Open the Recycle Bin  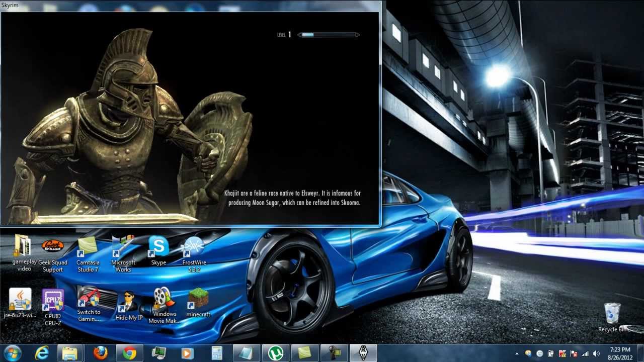[612, 317]
